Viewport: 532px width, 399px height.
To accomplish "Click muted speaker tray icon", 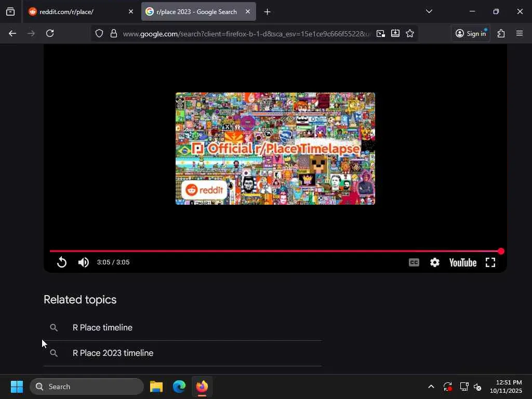I will pyautogui.click(x=478, y=387).
